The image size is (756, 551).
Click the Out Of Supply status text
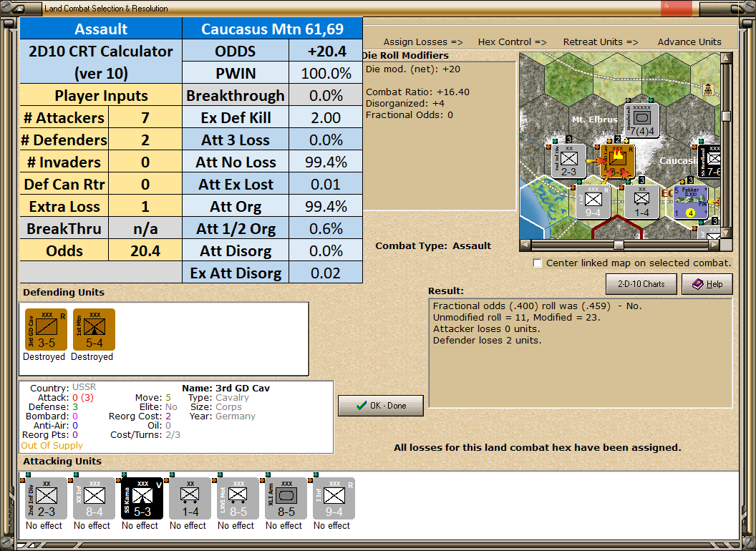pyautogui.click(x=52, y=445)
